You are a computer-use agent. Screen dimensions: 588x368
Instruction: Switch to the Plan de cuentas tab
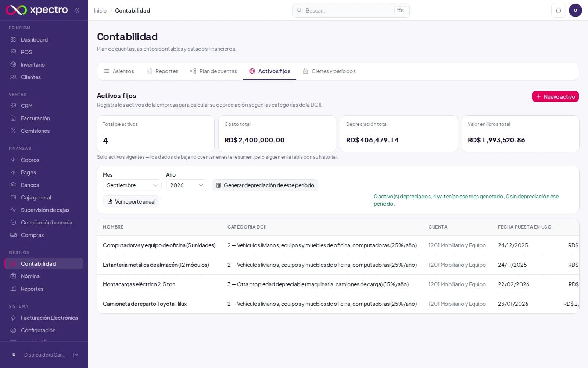(214, 71)
